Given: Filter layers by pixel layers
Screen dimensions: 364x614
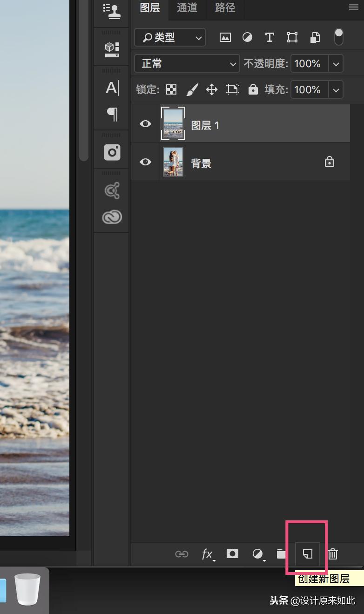Looking at the screenshot, I should pyautogui.click(x=225, y=38).
